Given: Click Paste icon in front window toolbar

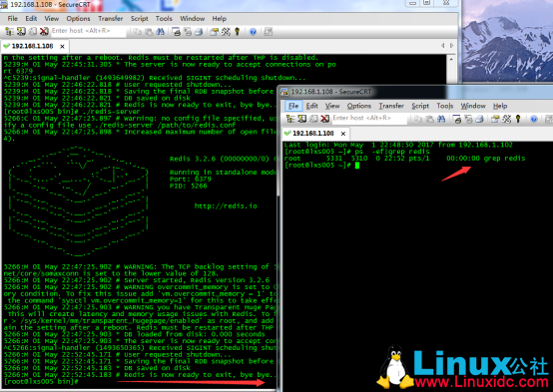Looking at the screenshot, I should 429,119.
